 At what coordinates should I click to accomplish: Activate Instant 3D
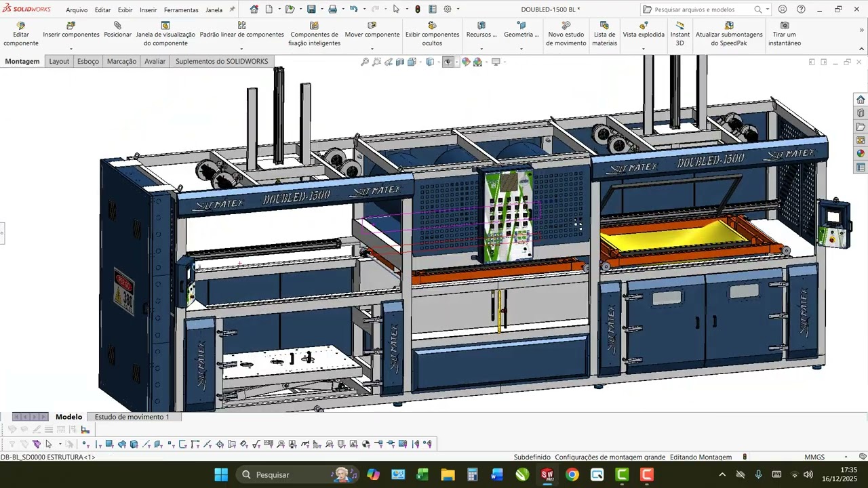tap(680, 34)
